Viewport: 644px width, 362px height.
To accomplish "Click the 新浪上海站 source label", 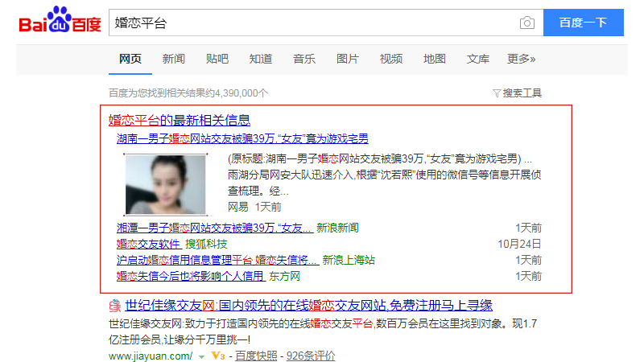I will pyautogui.click(x=349, y=260).
